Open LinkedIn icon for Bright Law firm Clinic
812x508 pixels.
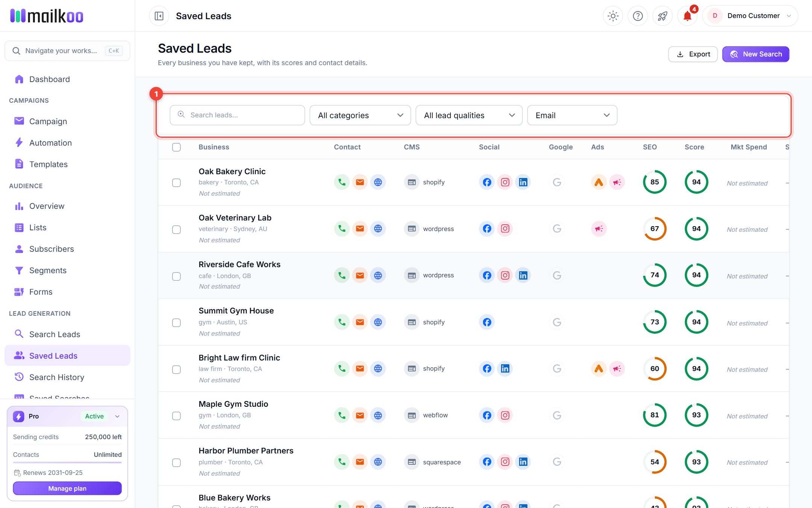(505, 368)
